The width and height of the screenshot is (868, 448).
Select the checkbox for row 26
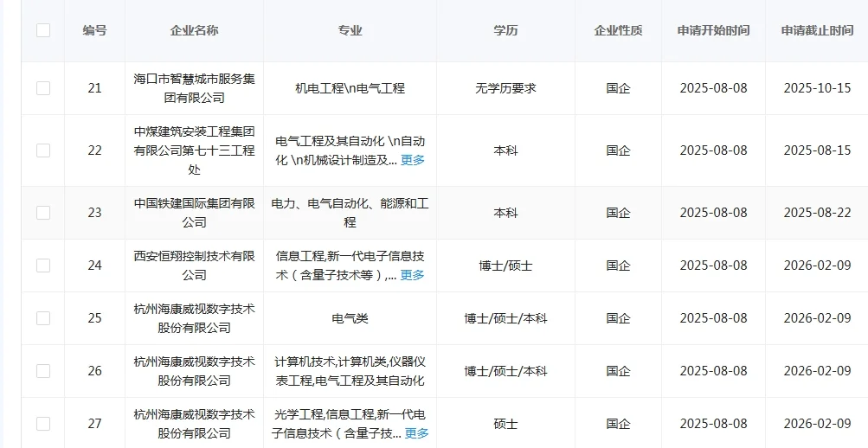(43, 370)
